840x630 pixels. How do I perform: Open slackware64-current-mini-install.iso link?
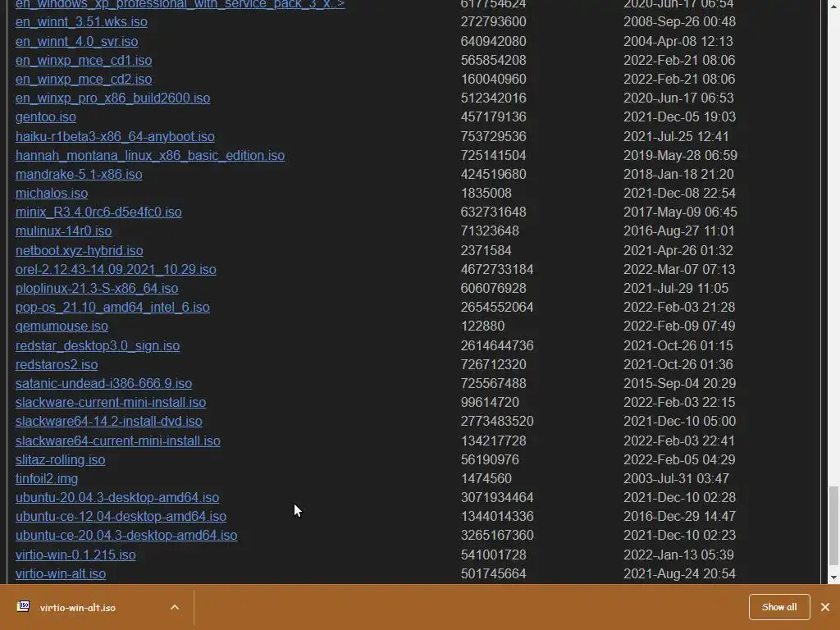click(118, 441)
